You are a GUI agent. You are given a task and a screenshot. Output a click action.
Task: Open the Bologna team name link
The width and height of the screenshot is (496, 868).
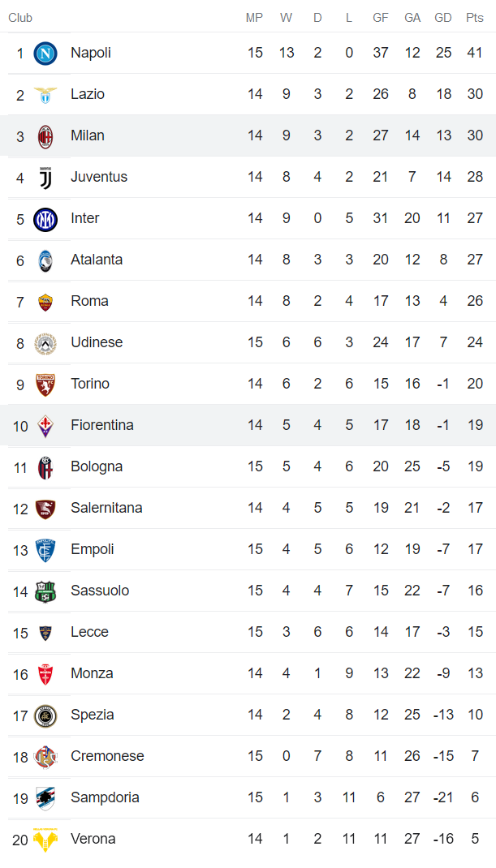point(97,466)
